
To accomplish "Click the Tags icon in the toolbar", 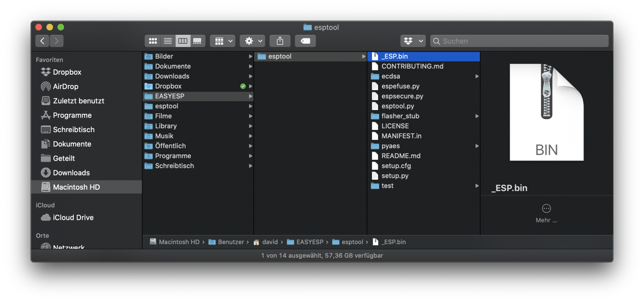I will (x=305, y=41).
